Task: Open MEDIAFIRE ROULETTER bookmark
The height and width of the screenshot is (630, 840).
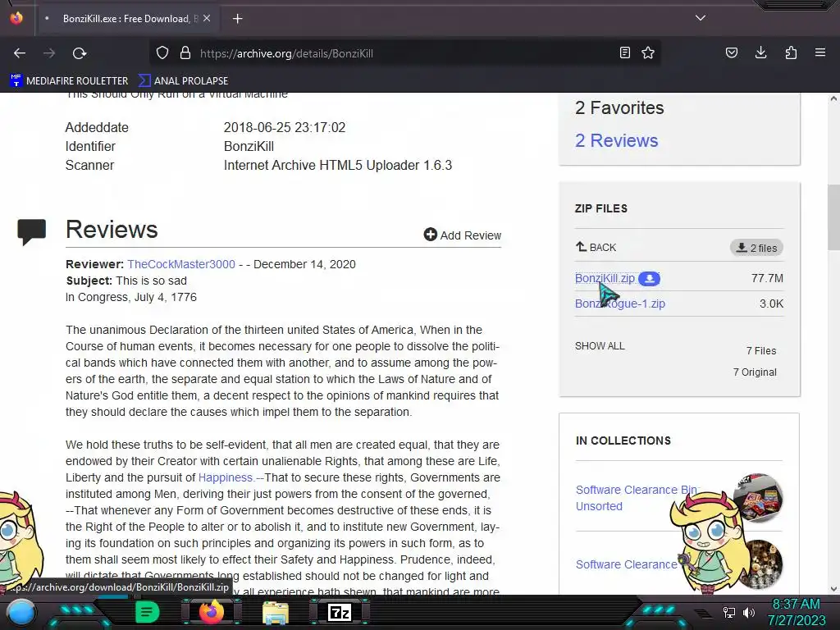Action: pos(69,81)
